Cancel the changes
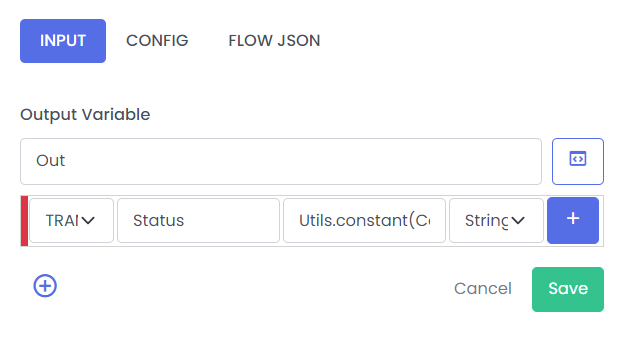 coord(483,289)
